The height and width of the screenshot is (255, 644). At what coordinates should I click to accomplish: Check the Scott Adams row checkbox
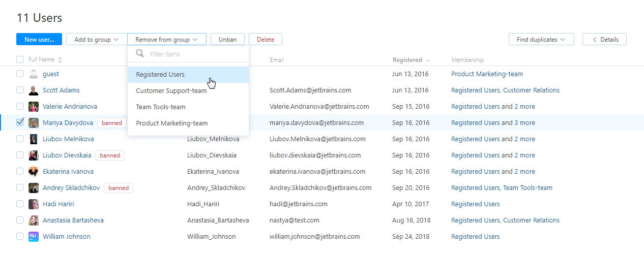(x=20, y=90)
